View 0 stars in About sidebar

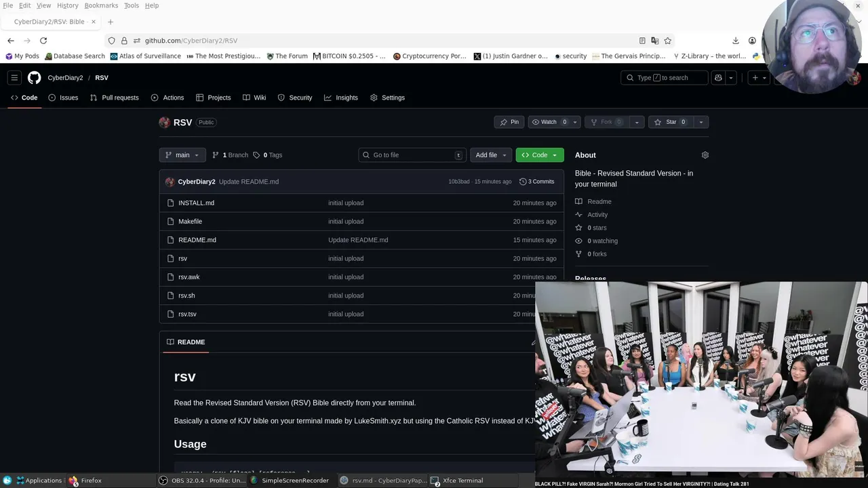pos(591,228)
